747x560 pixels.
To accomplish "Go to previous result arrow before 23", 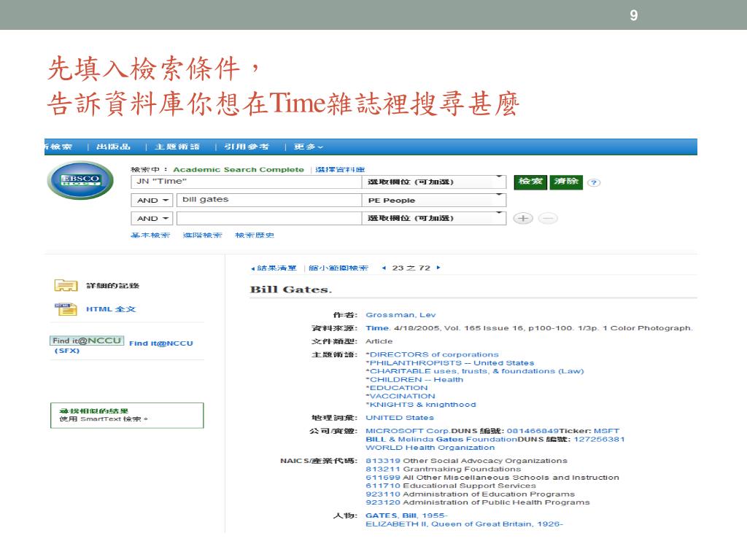I will pyautogui.click(x=384, y=268).
